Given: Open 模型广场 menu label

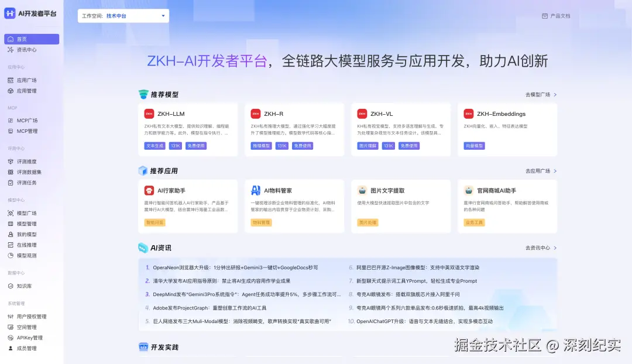Looking at the screenshot, I should (26, 213).
